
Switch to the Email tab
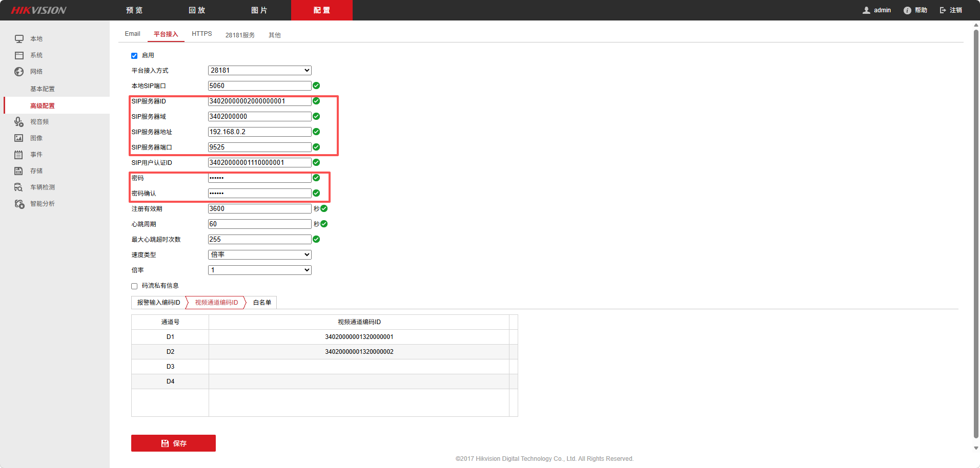pyautogui.click(x=132, y=34)
